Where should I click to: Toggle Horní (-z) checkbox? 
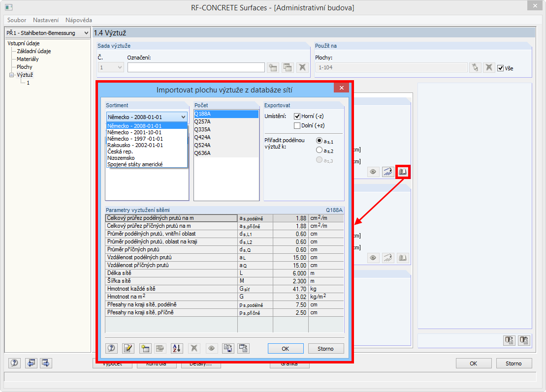point(297,117)
